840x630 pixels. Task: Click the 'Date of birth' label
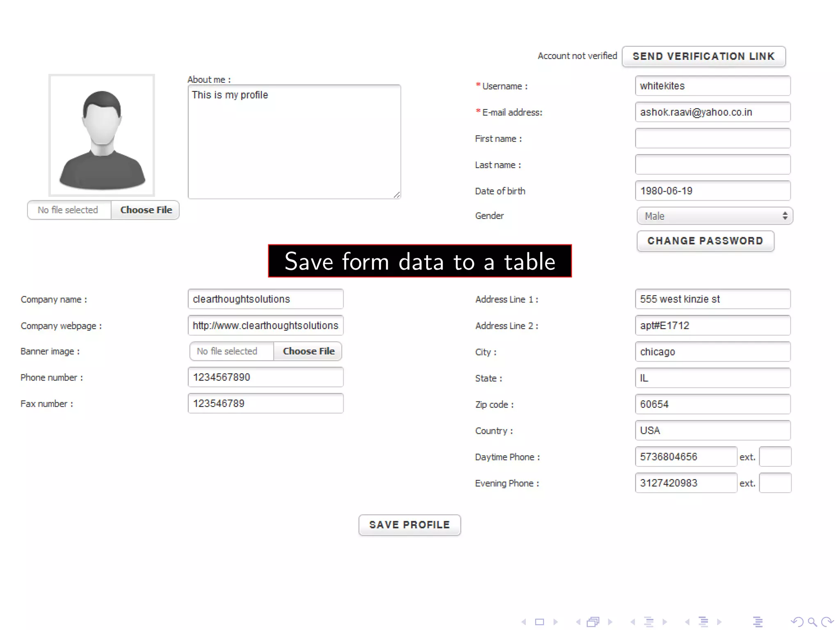pos(500,191)
